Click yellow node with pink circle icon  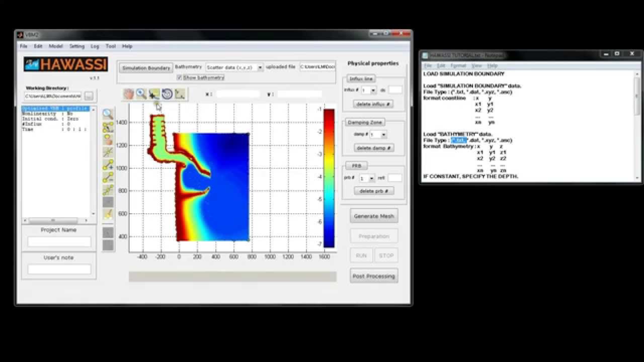pyautogui.click(x=108, y=140)
